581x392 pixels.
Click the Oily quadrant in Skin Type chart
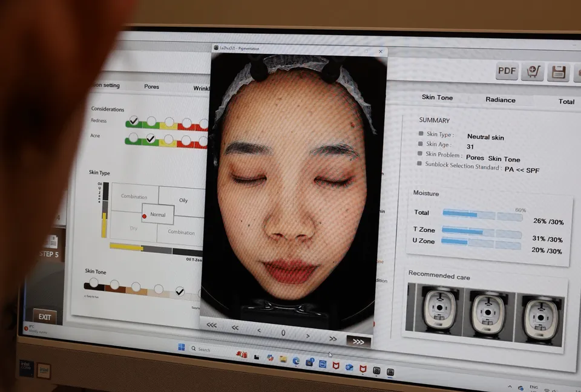tap(183, 200)
